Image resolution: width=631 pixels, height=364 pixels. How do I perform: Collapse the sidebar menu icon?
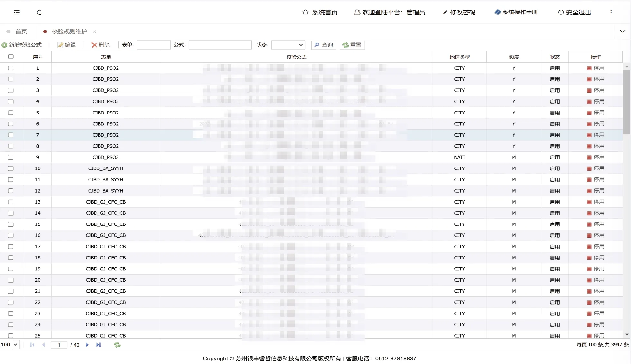16,12
